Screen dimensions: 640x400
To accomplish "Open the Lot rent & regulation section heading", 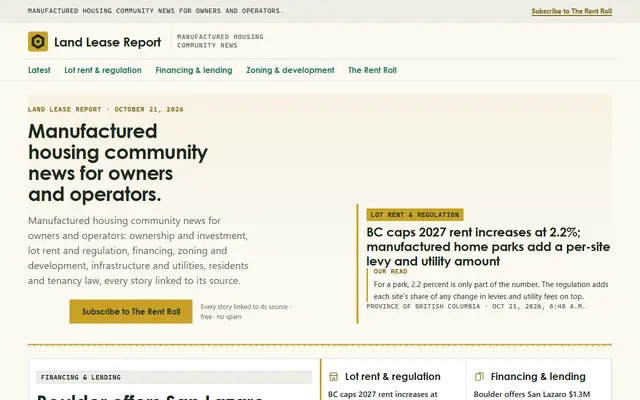I will [x=393, y=376].
